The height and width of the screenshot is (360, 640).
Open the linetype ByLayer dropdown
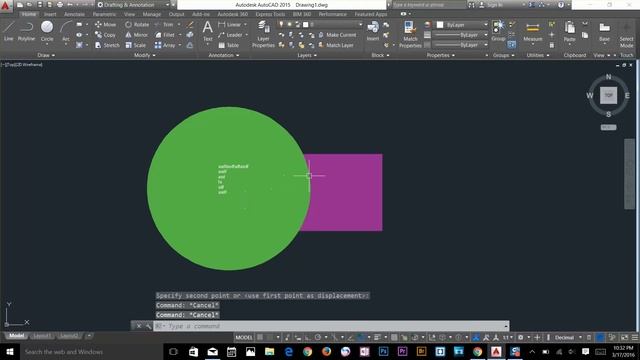click(461, 45)
